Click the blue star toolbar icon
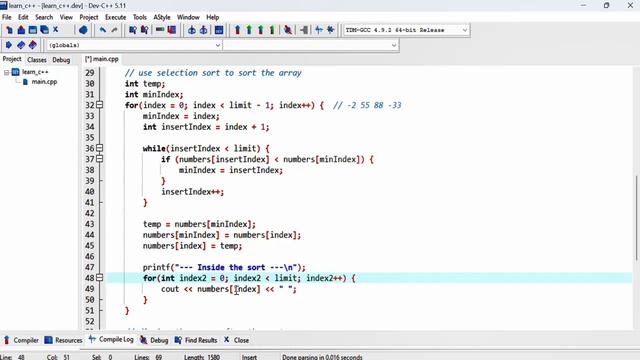This screenshot has height=360, width=640. pos(331,30)
